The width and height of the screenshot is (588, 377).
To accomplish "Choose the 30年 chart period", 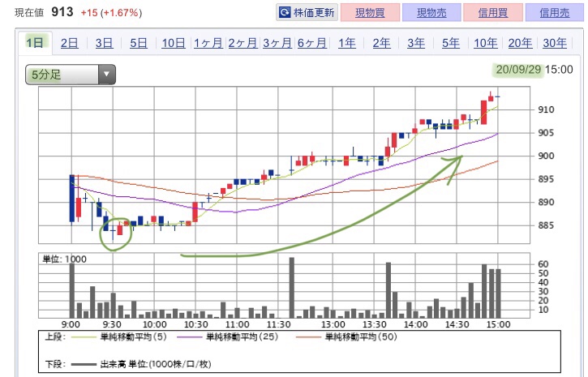I will point(554,43).
